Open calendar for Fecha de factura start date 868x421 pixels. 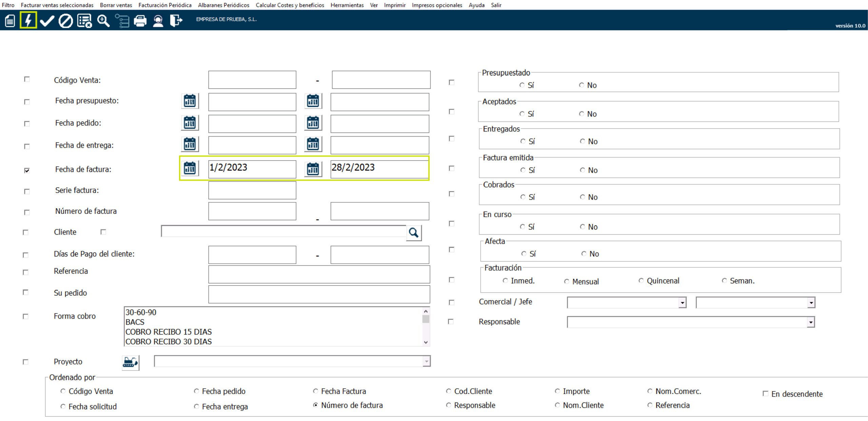(x=190, y=168)
